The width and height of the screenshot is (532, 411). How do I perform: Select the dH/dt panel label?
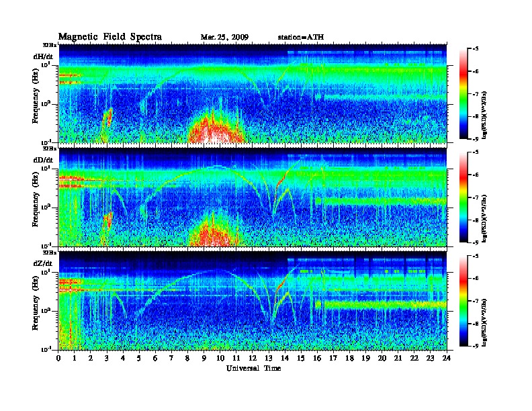pyautogui.click(x=43, y=56)
